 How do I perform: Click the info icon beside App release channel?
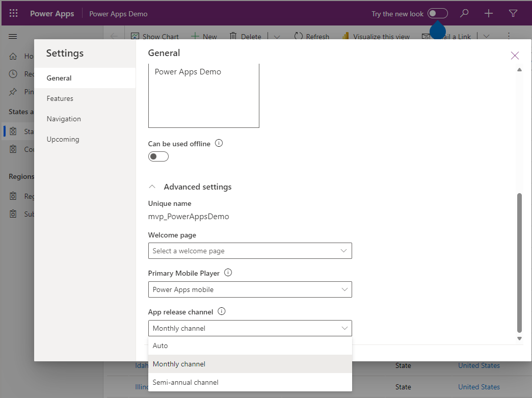(222, 311)
